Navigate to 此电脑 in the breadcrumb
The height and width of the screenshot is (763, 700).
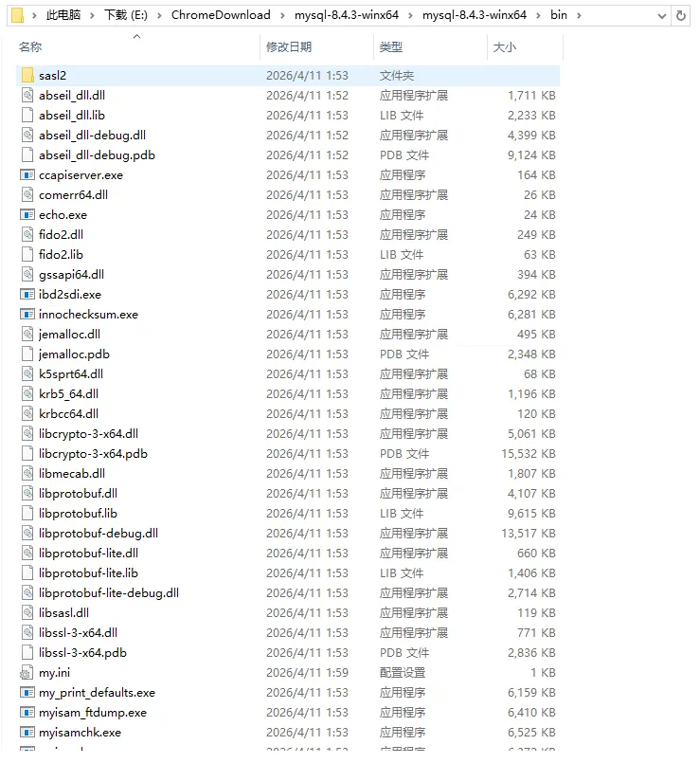coord(63,15)
